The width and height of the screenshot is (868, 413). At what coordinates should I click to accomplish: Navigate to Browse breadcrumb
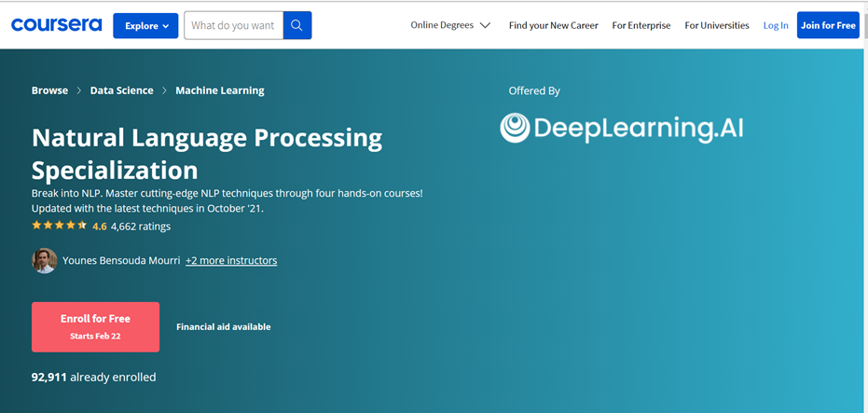click(x=49, y=90)
